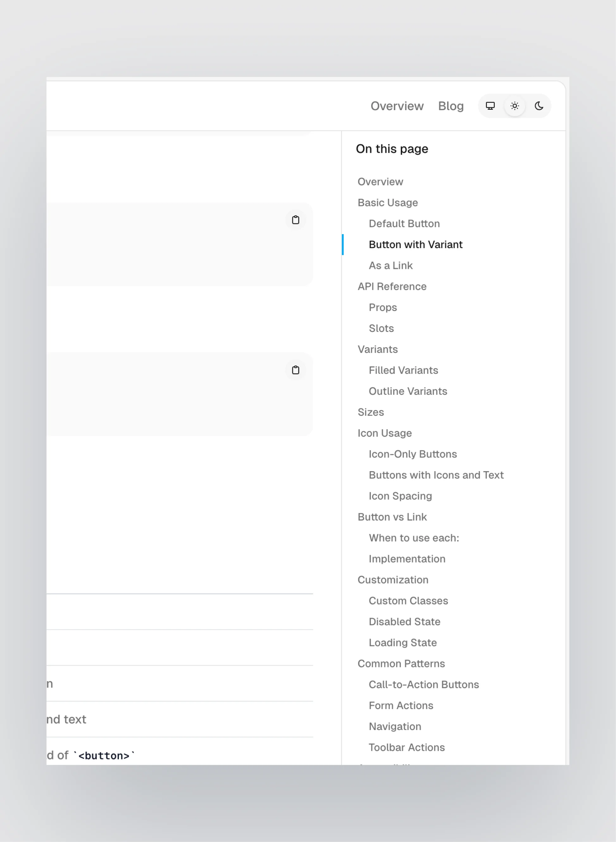Enable dark mode with the moon icon

pyautogui.click(x=539, y=106)
